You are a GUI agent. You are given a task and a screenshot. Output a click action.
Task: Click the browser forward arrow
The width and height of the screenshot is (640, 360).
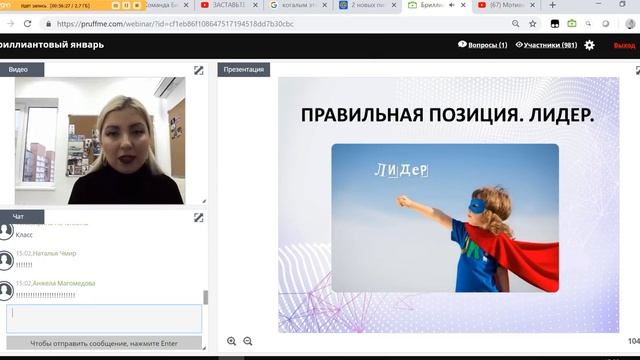[11, 24]
